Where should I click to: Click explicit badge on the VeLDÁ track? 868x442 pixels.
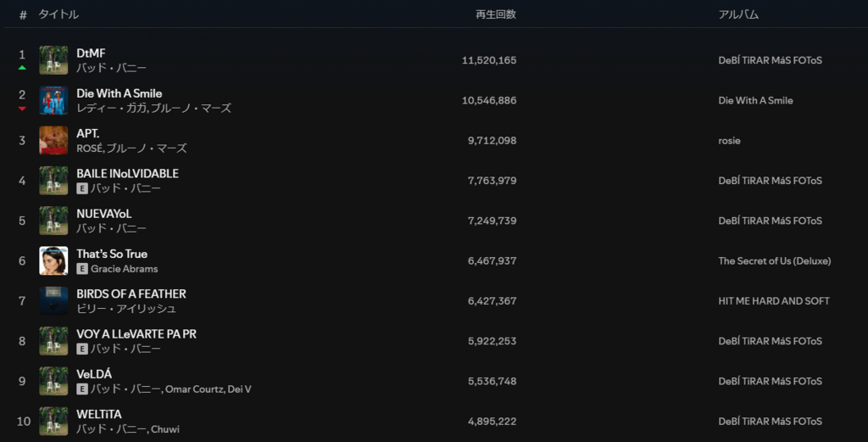(x=82, y=389)
